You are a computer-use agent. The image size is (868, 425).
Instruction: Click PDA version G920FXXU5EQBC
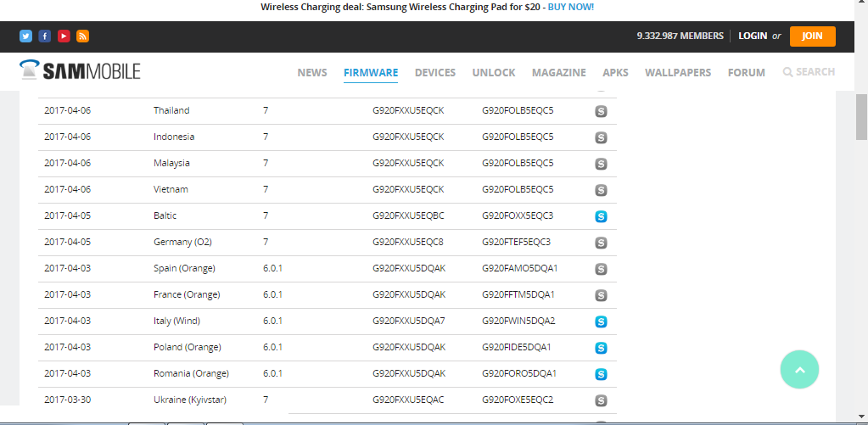point(408,215)
